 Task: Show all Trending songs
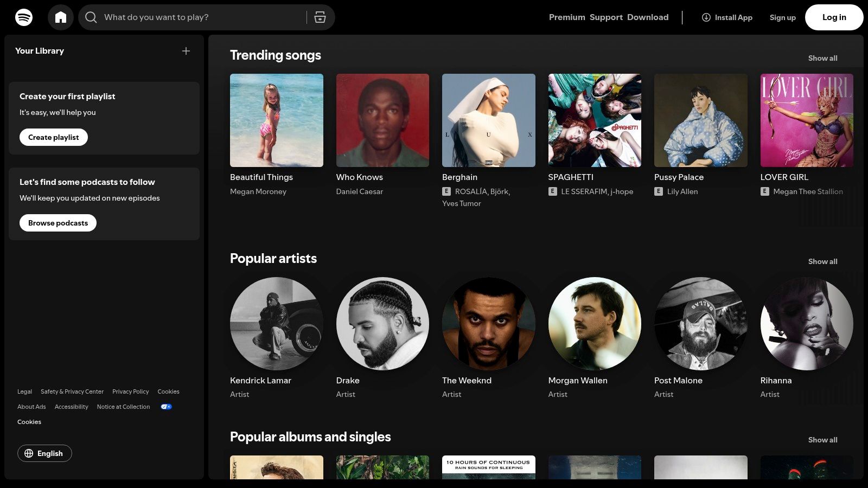pos(822,58)
